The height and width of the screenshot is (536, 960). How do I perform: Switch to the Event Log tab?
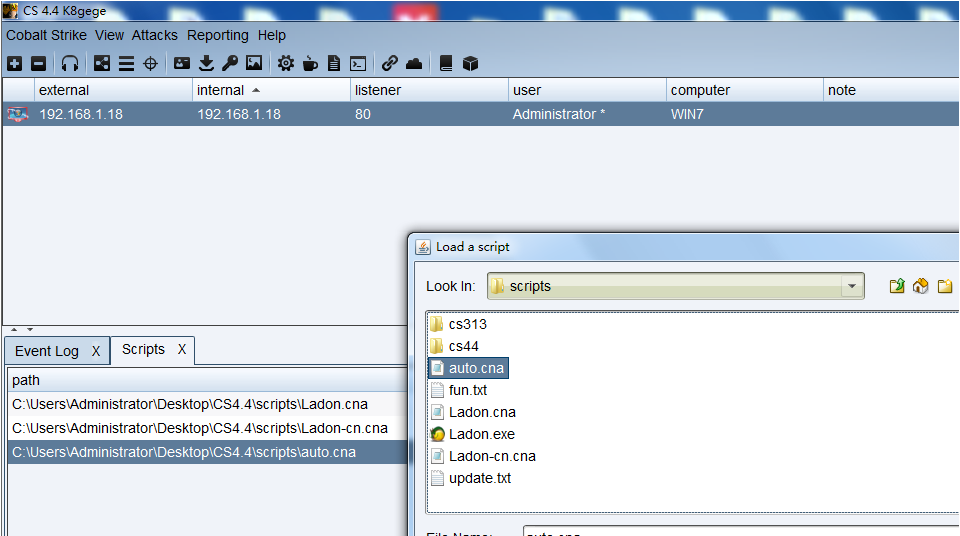coord(47,351)
